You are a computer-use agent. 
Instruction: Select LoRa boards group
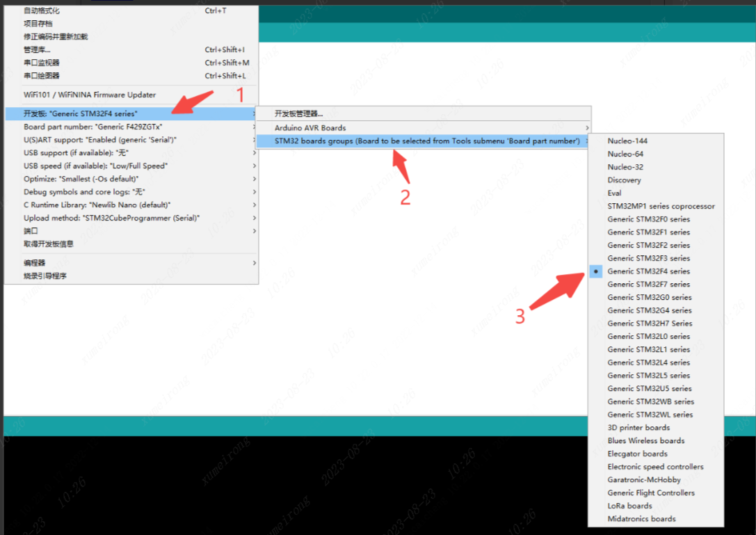point(656,506)
